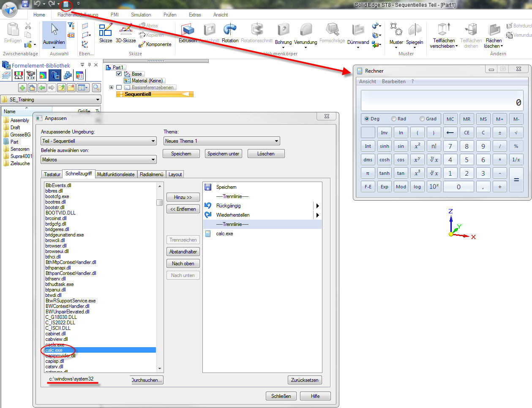The width and height of the screenshot is (532, 408).
Task: Open the Teilflächen verschieben dropdown arrow
Action: (456, 46)
